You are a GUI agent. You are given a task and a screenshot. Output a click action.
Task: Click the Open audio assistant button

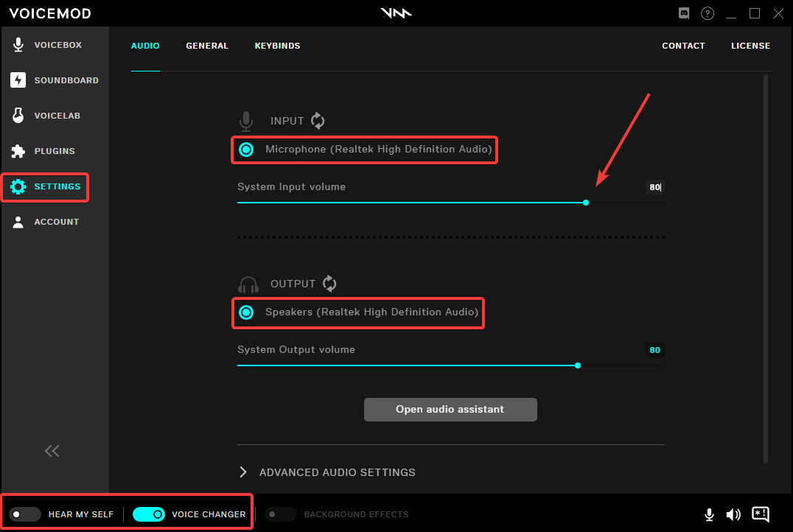pos(450,410)
